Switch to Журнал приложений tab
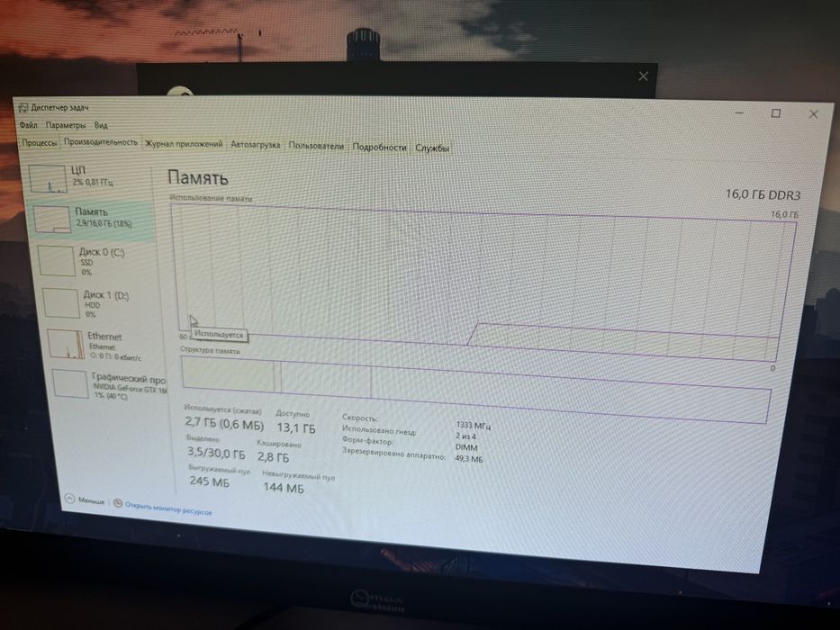This screenshot has height=630, width=840. pos(184,144)
